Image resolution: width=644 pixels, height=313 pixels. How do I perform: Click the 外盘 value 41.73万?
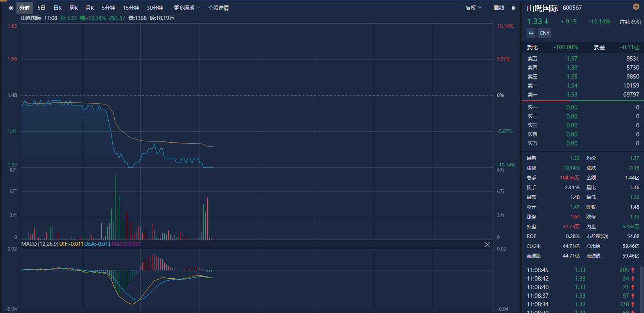[571, 227]
